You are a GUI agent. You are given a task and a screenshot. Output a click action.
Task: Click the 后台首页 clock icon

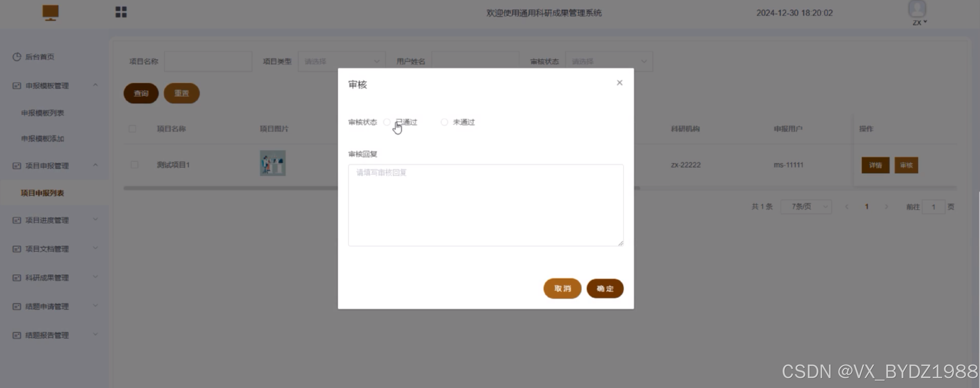17,57
